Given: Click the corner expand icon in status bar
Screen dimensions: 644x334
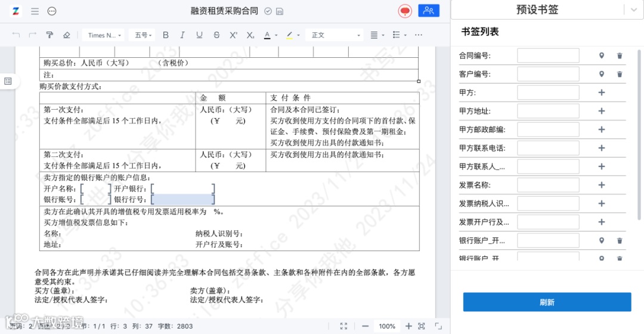Looking at the screenshot, I should point(438,326).
